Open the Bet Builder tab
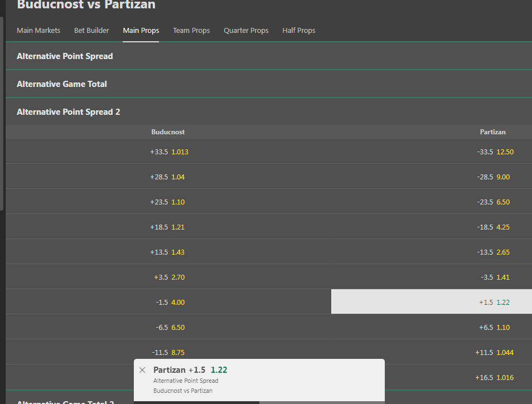The height and width of the screenshot is (404, 532). (x=91, y=31)
